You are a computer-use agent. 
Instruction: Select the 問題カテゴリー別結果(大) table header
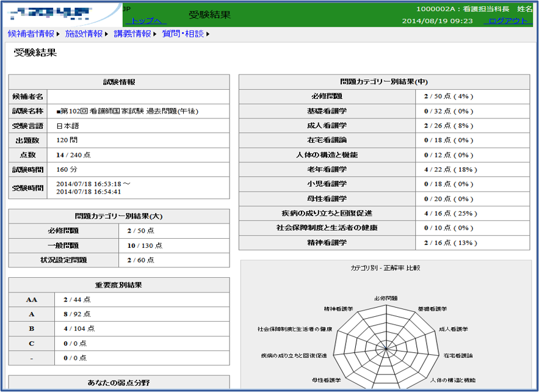pyautogui.click(x=119, y=216)
